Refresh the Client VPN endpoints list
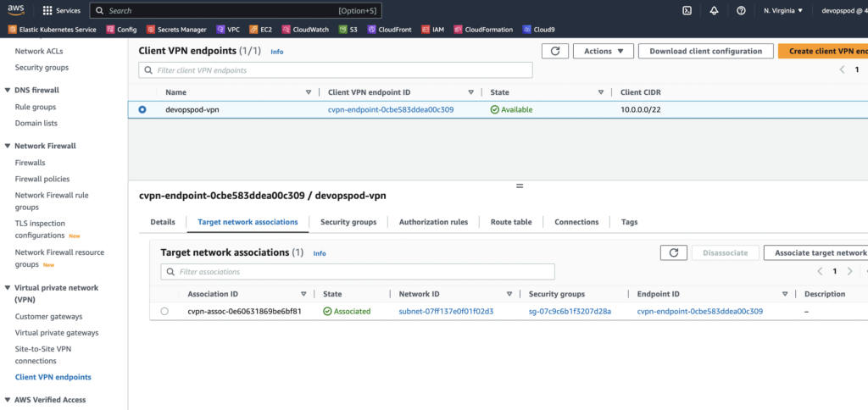Image resolution: width=868 pixels, height=410 pixels. point(555,51)
